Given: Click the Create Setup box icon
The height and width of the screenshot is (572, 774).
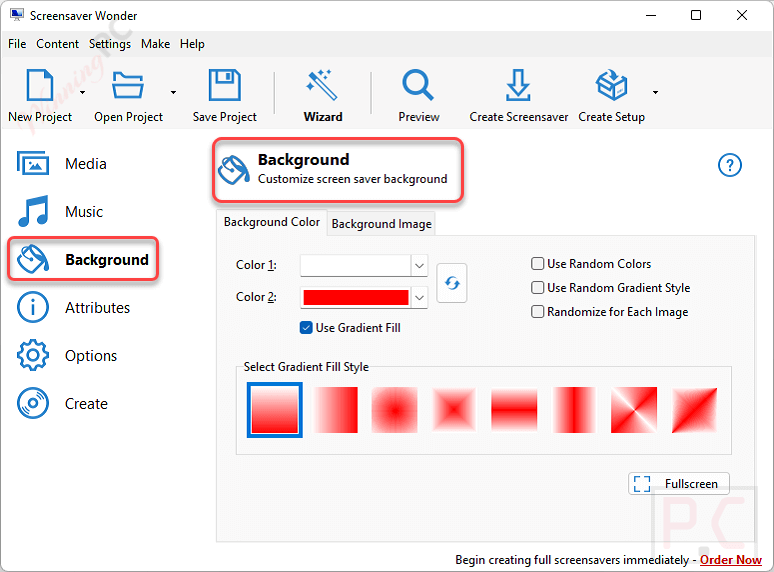Looking at the screenshot, I should tap(612, 85).
